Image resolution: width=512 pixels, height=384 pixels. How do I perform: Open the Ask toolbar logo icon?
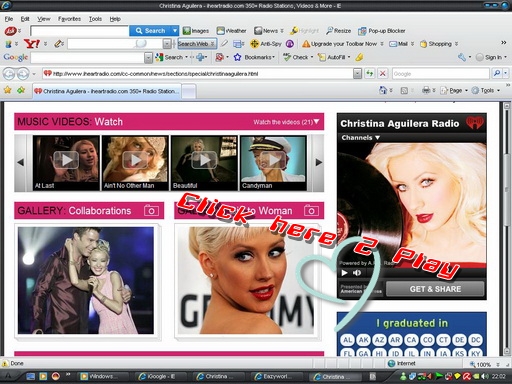[10, 31]
